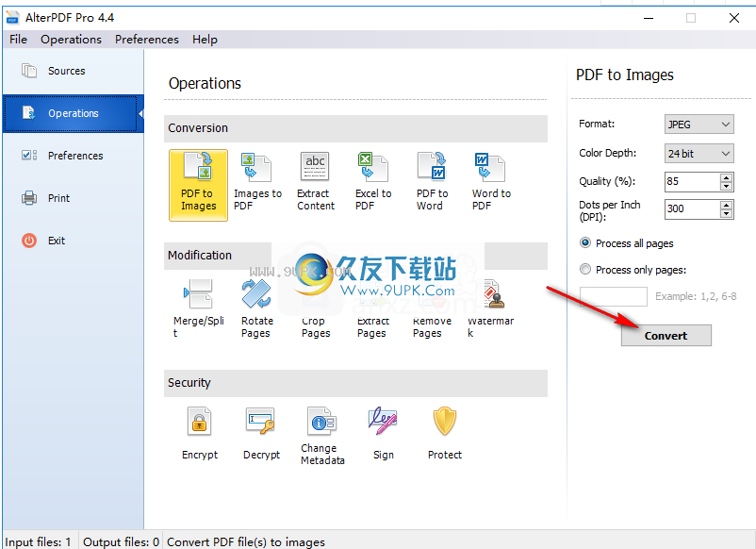The width and height of the screenshot is (756, 549).
Task: Select the Decrypt security operation
Action: (261, 433)
